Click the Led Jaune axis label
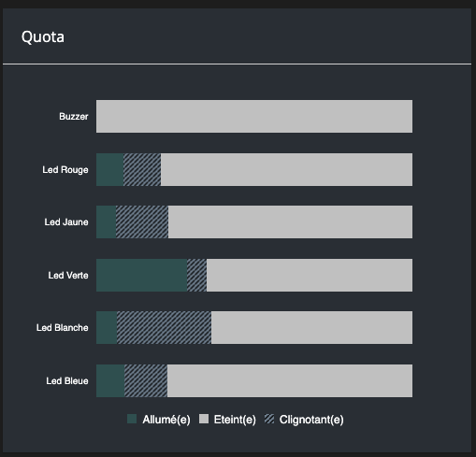476x457 pixels. pyautogui.click(x=66, y=222)
